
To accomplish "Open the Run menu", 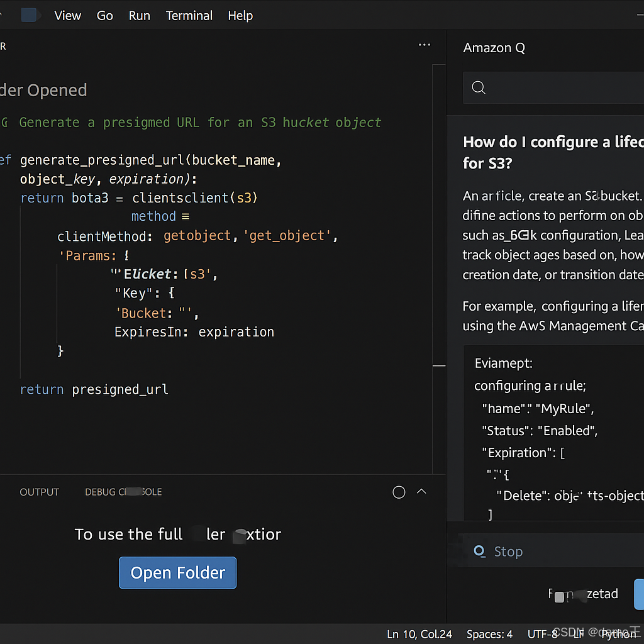I will [x=139, y=16].
